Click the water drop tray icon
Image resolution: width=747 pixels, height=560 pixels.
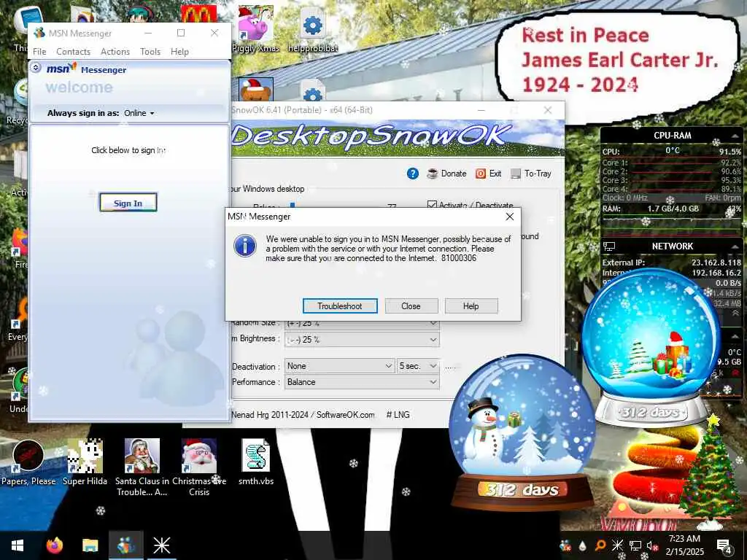point(583,545)
